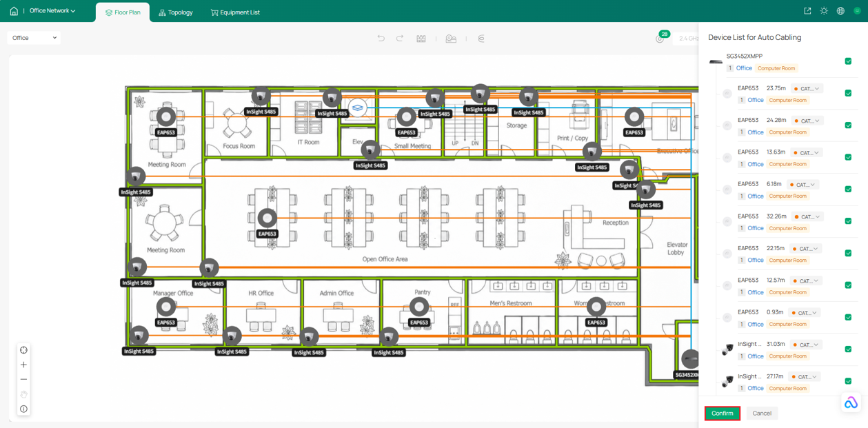This screenshot has width=868, height=428.
Task: Switch to the Topology tab
Action: point(176,12)
